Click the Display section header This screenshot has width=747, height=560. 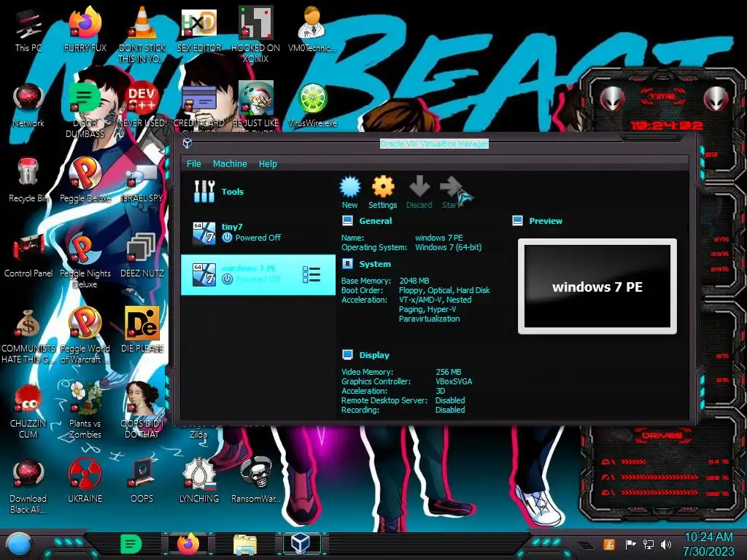(x=374, y=355)
